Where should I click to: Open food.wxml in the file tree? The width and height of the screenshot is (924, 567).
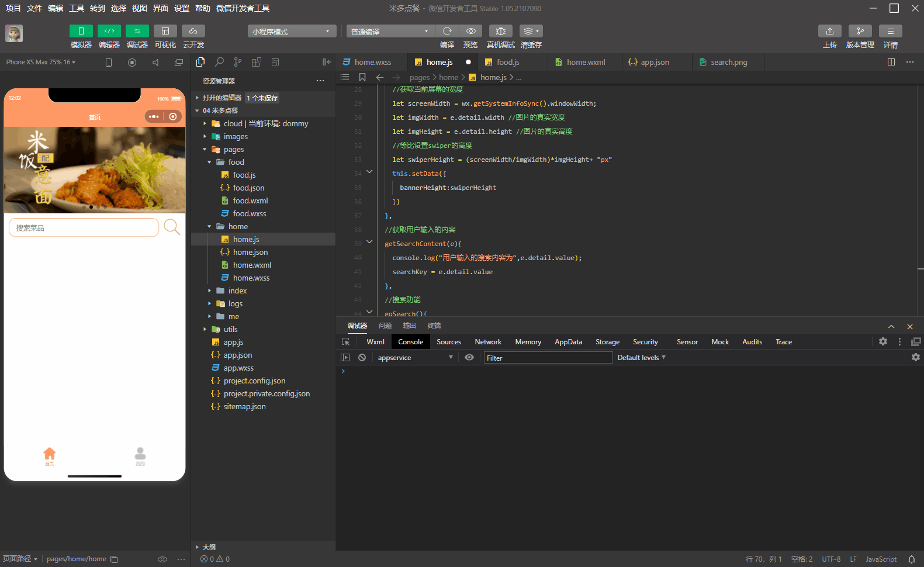pos(250,200)
